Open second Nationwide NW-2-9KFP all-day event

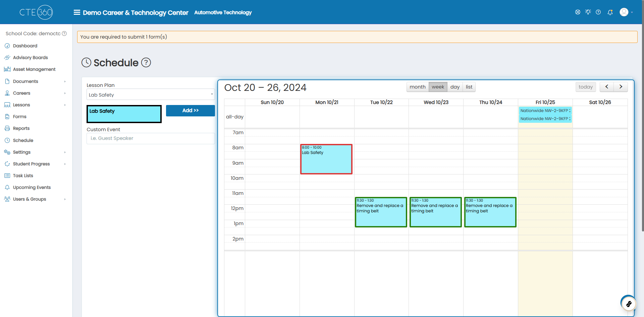point(545,119)
